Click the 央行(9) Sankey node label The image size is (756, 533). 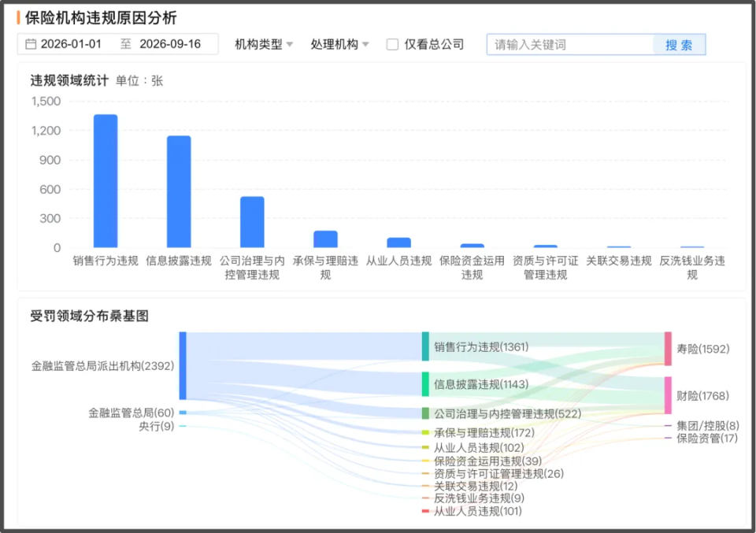[156, 427]
